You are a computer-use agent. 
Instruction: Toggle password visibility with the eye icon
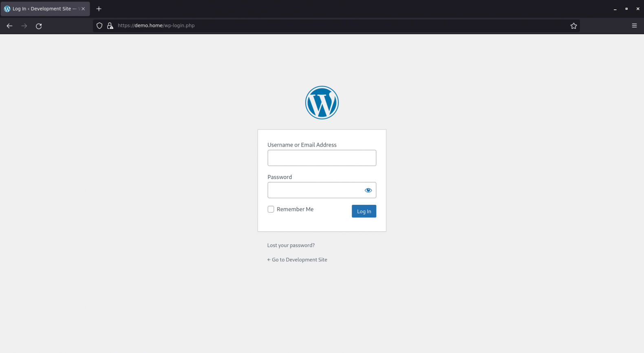click(x=368, y=190)
